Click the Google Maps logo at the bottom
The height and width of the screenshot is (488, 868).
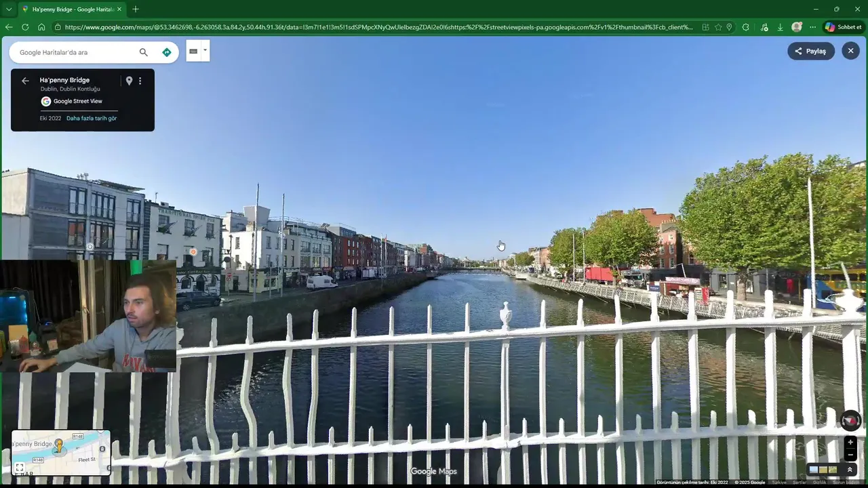click(x=434, y=472)
